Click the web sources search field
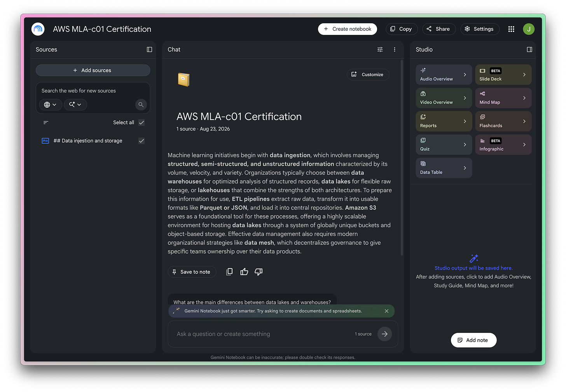566x392 pixels. coord(93,91)
